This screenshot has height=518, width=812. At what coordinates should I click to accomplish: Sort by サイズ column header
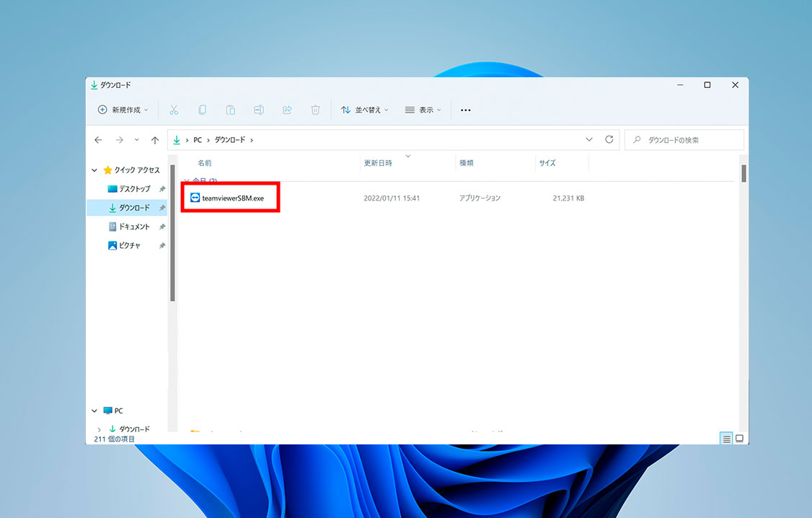[547, 162]
